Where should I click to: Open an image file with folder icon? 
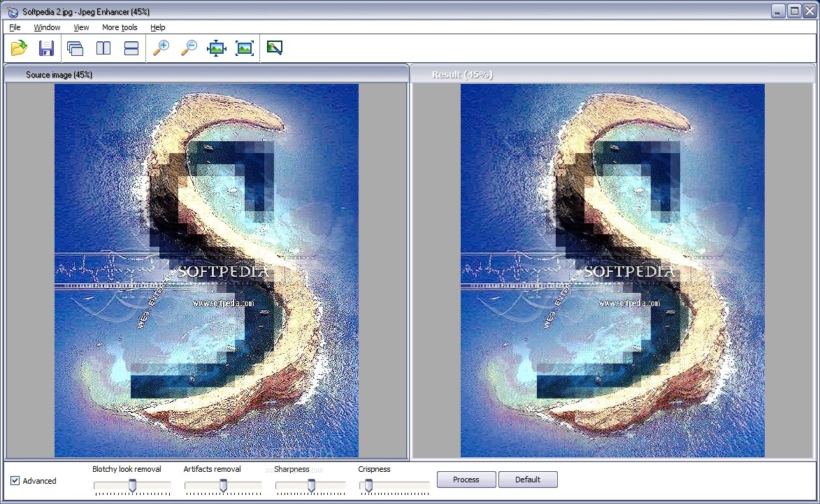click(x=19, y=48)
